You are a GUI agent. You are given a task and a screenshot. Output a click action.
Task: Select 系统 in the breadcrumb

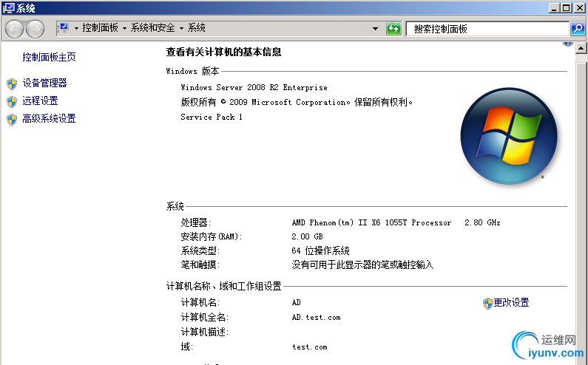coord(196,28)
